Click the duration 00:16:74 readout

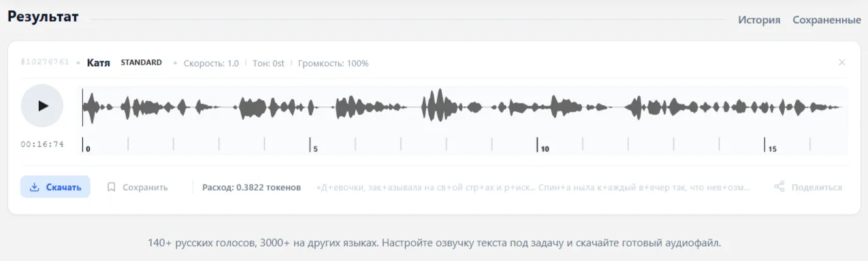point(42,144)
